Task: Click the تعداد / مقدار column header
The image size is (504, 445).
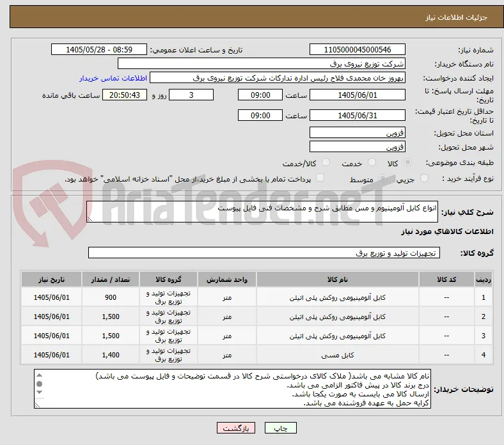Action: tap(111, 279)
